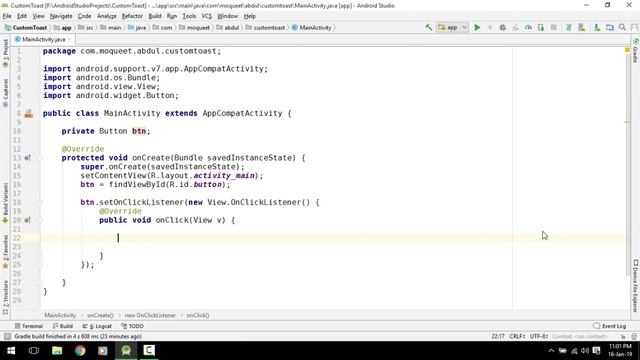This screenshot has height=360, width=640.
Task: Open the UTF-8 encoding selector
Action: (x=539, y=336)
